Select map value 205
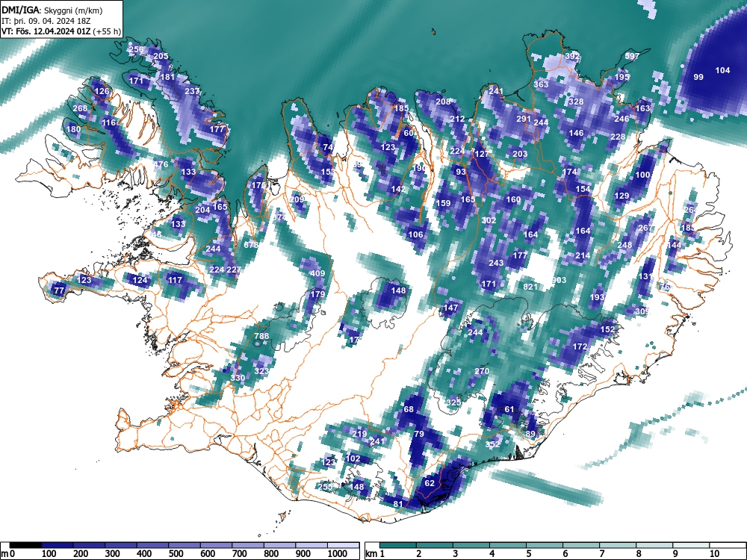 coord(161,56)
